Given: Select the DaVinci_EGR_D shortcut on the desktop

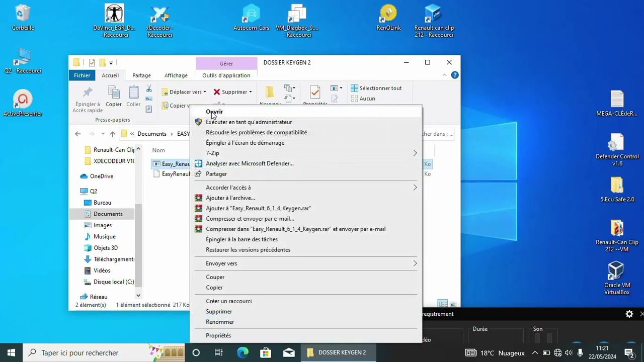Looking at the screenshot, I should [x=114, y=21].
